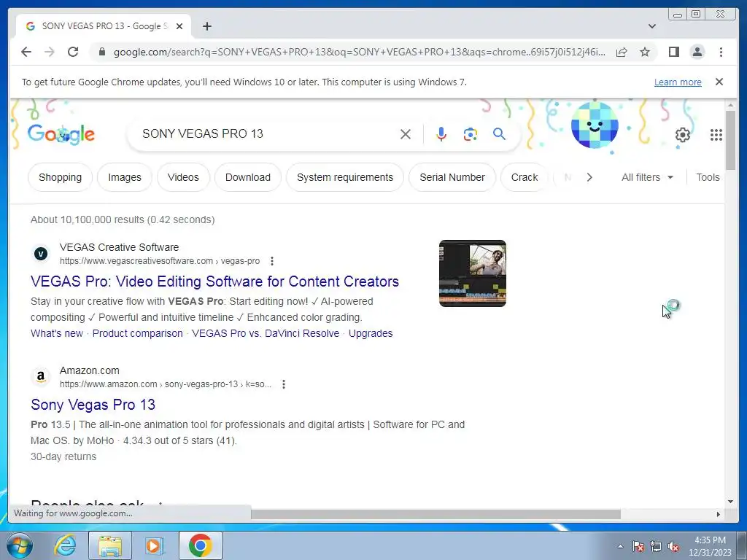Open the Chrome three-dot menu
Viewport: 747px width, 560px height.
721,52
